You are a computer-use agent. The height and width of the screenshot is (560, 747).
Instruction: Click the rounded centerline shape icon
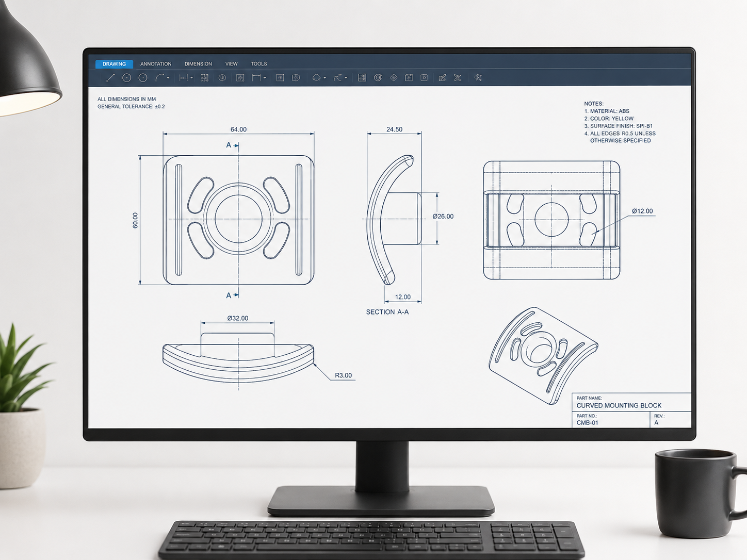[296, 78]
